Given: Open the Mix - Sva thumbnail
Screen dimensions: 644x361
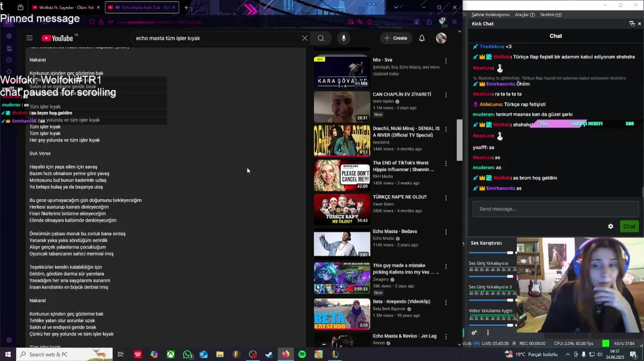Looking at the screenshot, I should point(342,72).
